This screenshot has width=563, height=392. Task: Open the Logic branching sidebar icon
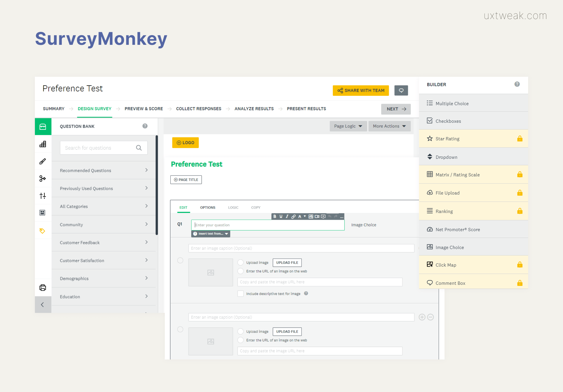(43, 178)
